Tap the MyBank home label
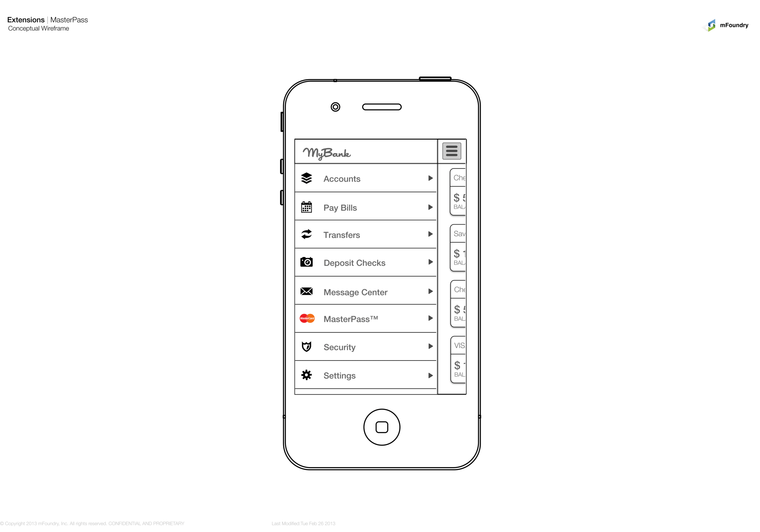Image resolution: width=760 pixels, height=532 pixels. pos(326,152)
